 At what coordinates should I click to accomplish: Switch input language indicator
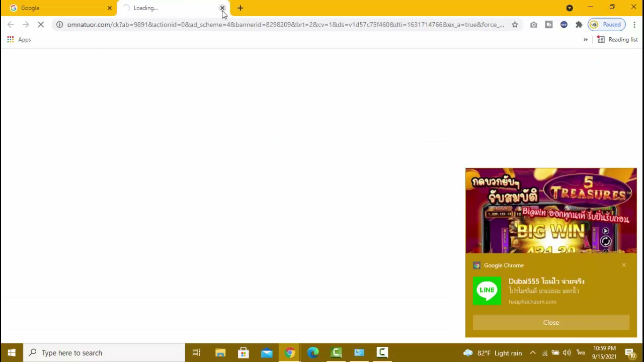tap(581, 353)
